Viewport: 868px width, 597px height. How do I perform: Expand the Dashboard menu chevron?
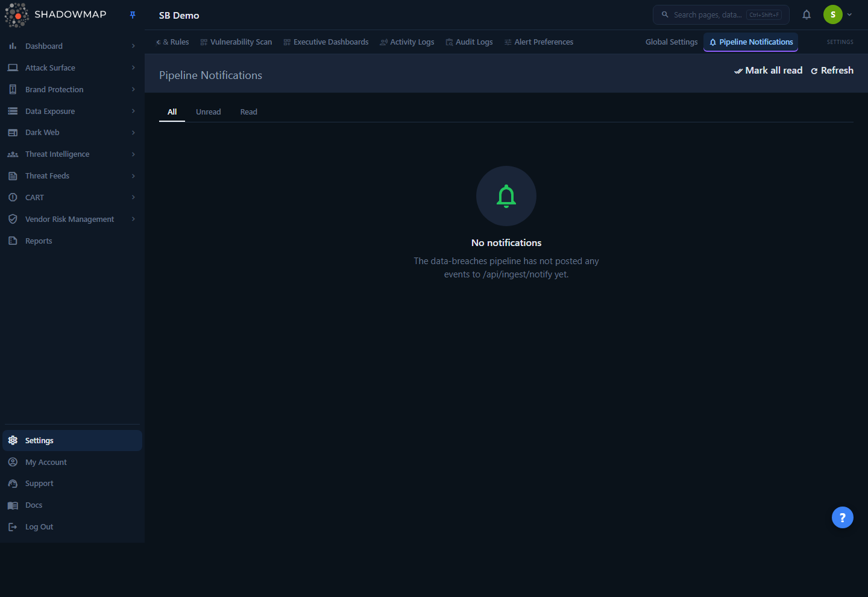coord(133,46)
